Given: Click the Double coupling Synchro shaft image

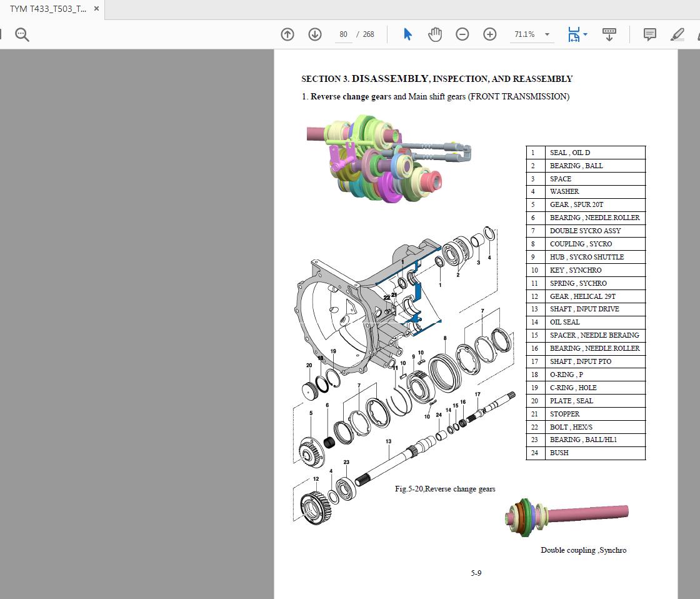Looking at the screenshot, I should pyautogui.click(x=567, y=517).
